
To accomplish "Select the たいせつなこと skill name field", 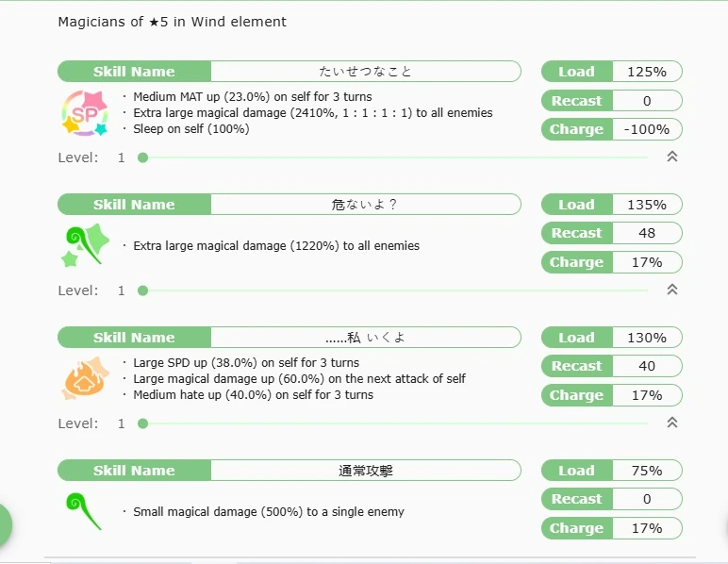I will (x=365, y=72).
